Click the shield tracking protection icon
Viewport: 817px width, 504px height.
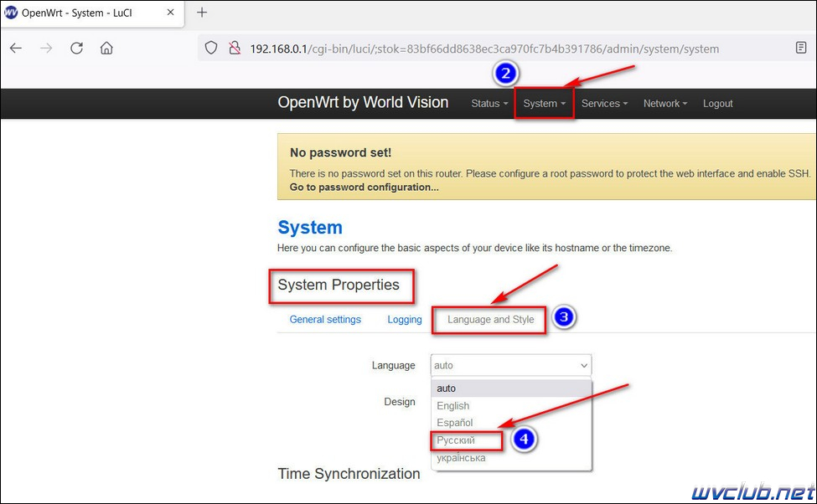tap(211, 49)
